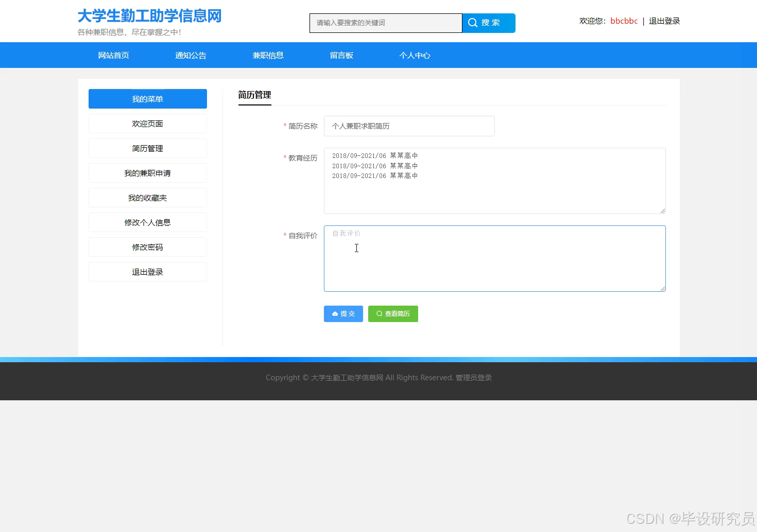The image size is (757, 532).
Task: Click 退出登录 link in header
Action: coord(664,21)
